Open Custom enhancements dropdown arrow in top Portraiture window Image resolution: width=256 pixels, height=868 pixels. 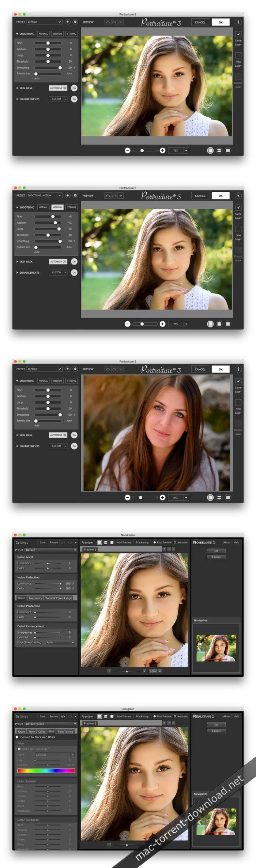66,99
